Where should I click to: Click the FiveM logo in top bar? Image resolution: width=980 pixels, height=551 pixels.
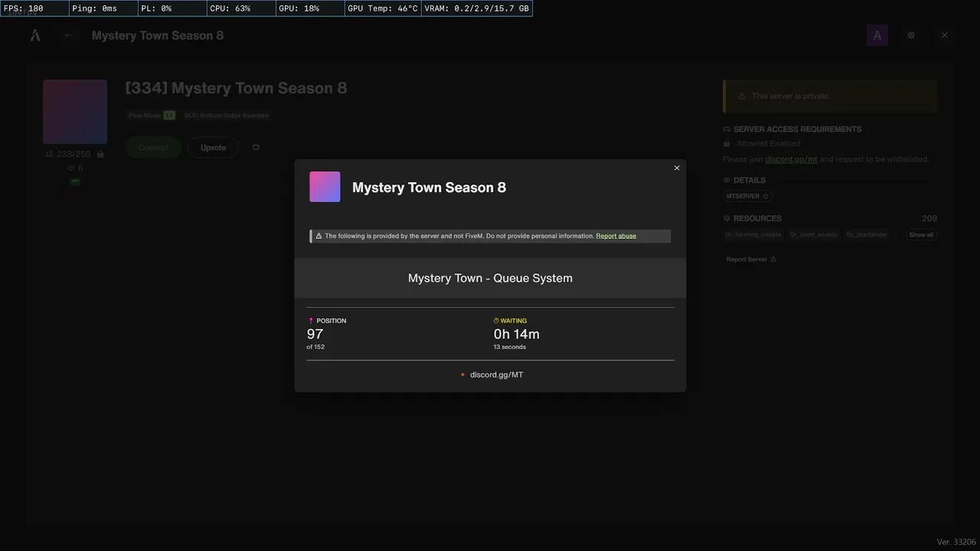pos(35,35)
